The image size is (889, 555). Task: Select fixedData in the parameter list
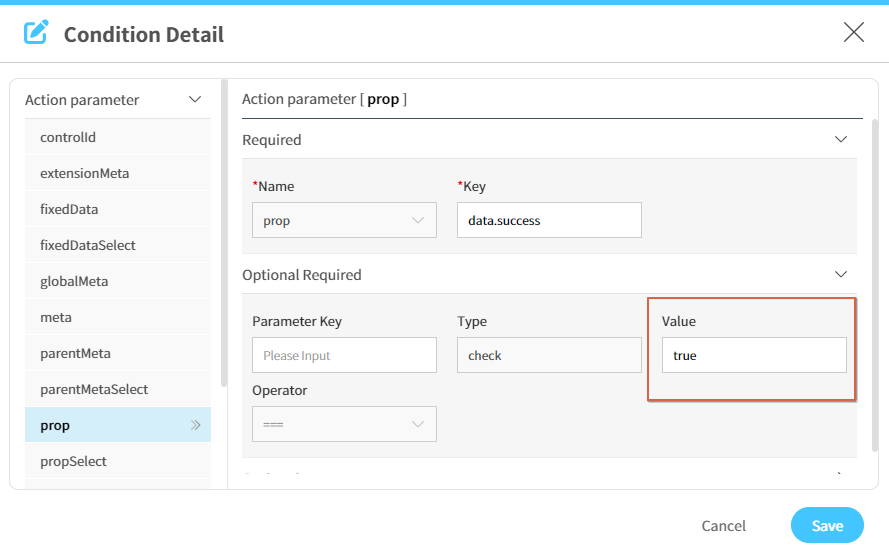[118, 209]
